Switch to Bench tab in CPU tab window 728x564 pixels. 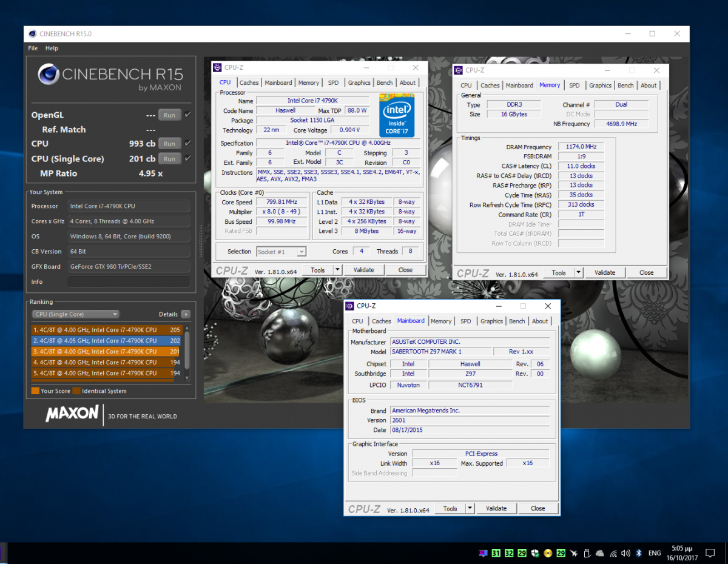pyautogui.click(x=385, y=82)
